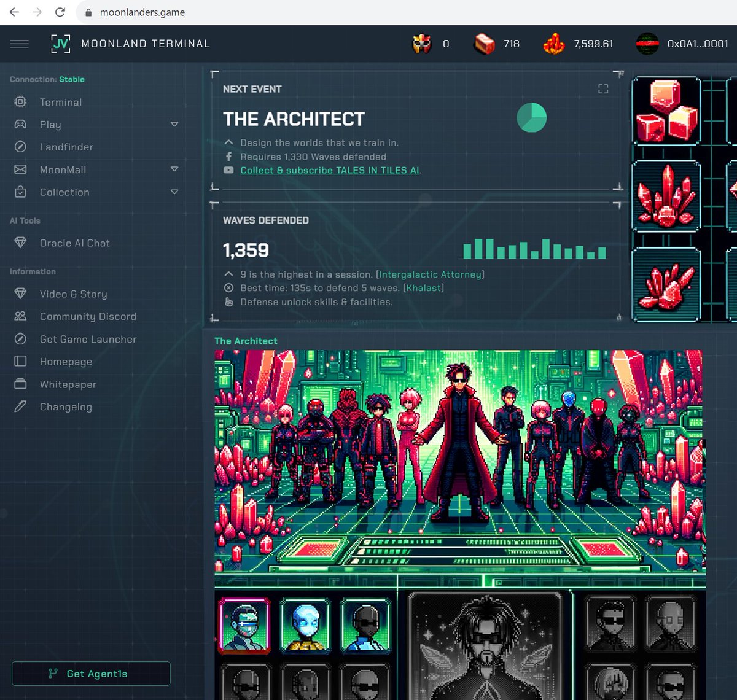Reload the page with refresh icon

[60, 12]
